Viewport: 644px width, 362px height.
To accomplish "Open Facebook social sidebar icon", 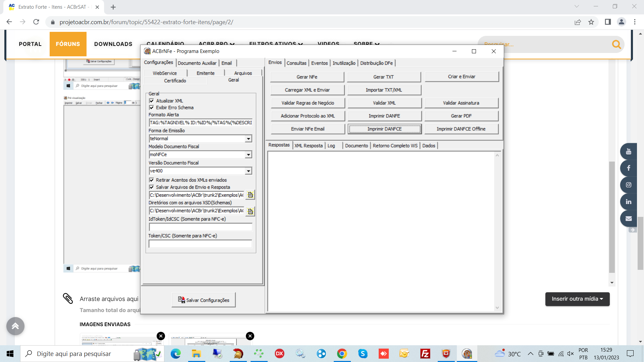I will [628, 168].
